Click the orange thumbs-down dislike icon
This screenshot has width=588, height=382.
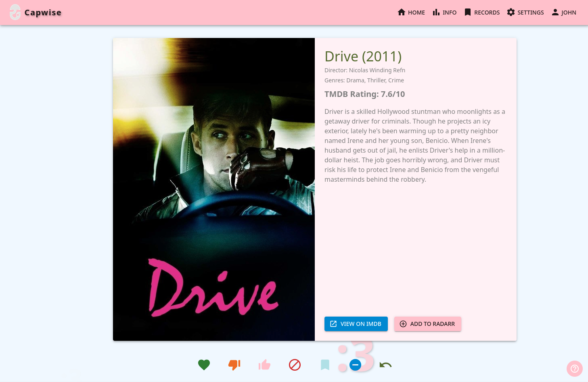(234, 365)
